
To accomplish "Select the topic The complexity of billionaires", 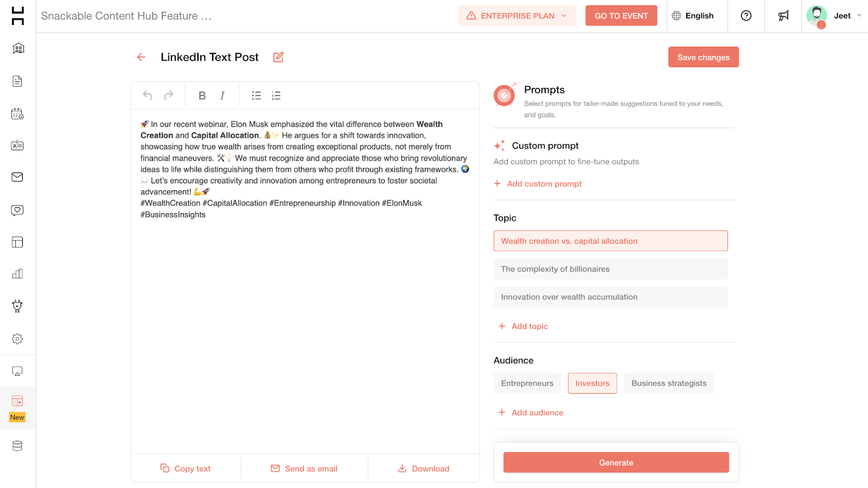I will point(611,269).
